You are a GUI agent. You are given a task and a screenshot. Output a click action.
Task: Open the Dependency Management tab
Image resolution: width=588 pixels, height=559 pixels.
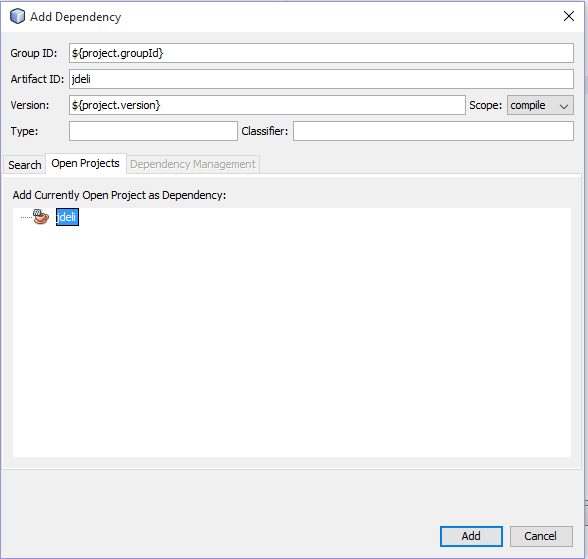193,164
